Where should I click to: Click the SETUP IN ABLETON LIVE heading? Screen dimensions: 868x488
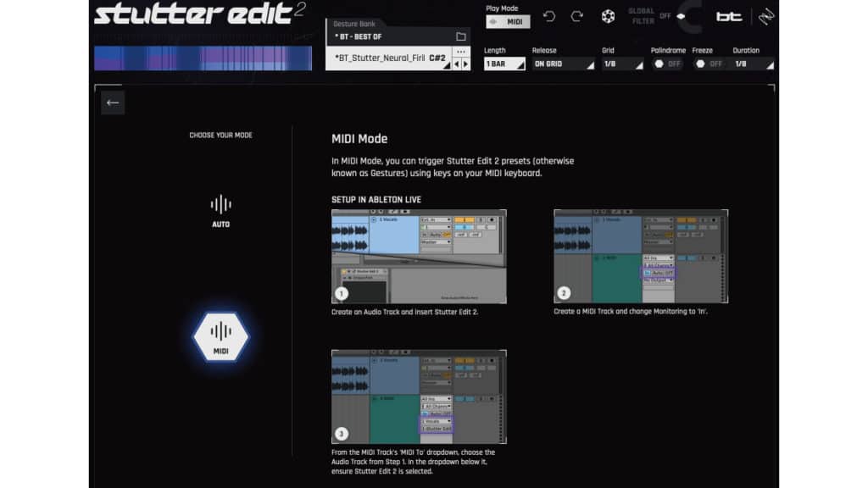click(376, 200)
